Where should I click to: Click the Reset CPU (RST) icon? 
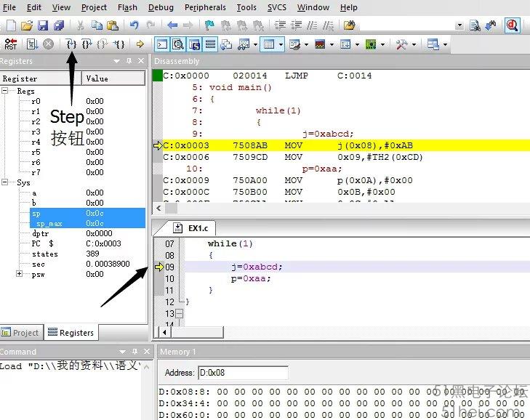[x=11, y=44]
